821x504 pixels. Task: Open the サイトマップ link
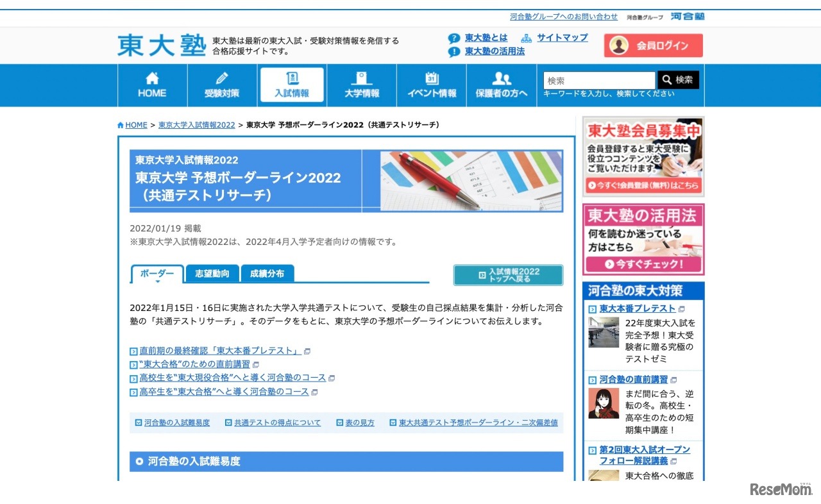pyautogui.click(x=563, y=38)
